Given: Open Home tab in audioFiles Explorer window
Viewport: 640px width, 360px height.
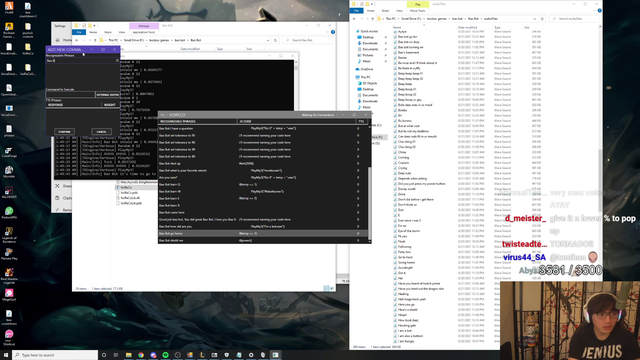Looking at the screenshot, I should click(x=371, y=11).
